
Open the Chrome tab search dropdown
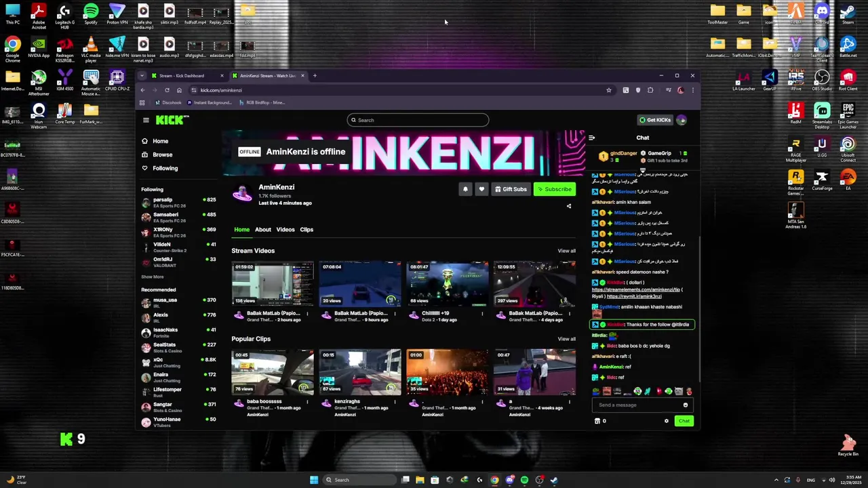coord(142,75)
